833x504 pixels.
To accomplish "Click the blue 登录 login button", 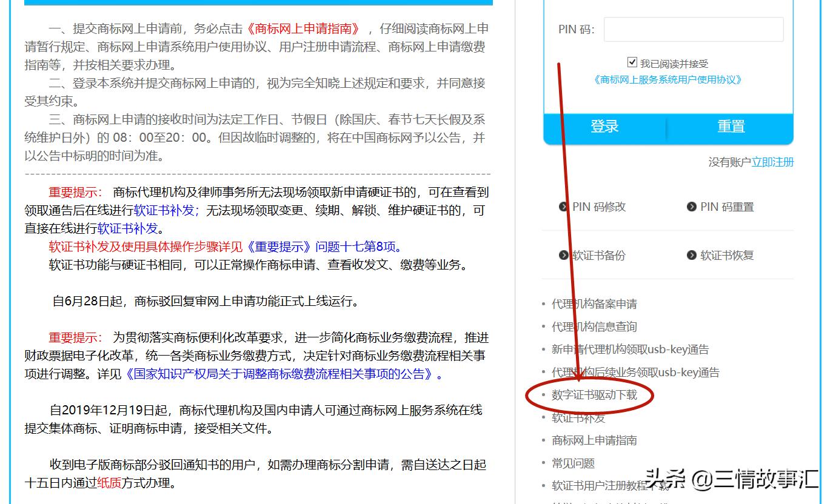I will tap(604, 126).
